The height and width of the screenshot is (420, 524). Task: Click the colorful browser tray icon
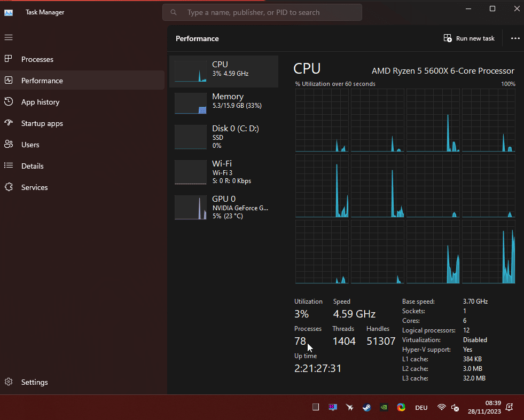401,407
